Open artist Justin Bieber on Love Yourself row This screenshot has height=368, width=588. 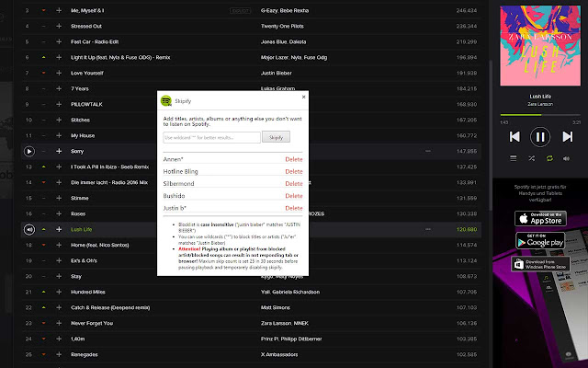point(276,73)
